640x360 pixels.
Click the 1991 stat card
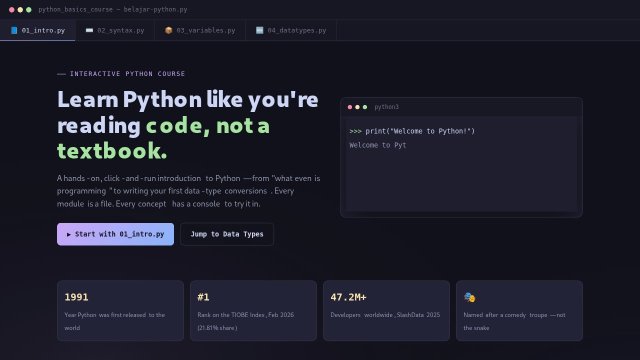[x=120, y=311]
